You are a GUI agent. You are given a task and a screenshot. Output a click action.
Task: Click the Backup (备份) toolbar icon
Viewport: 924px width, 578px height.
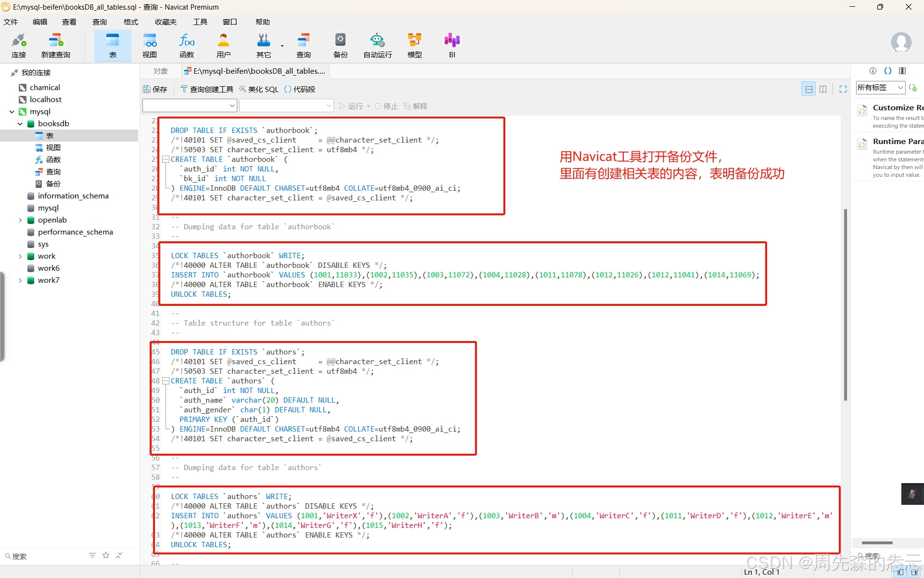tap(340, 46)
